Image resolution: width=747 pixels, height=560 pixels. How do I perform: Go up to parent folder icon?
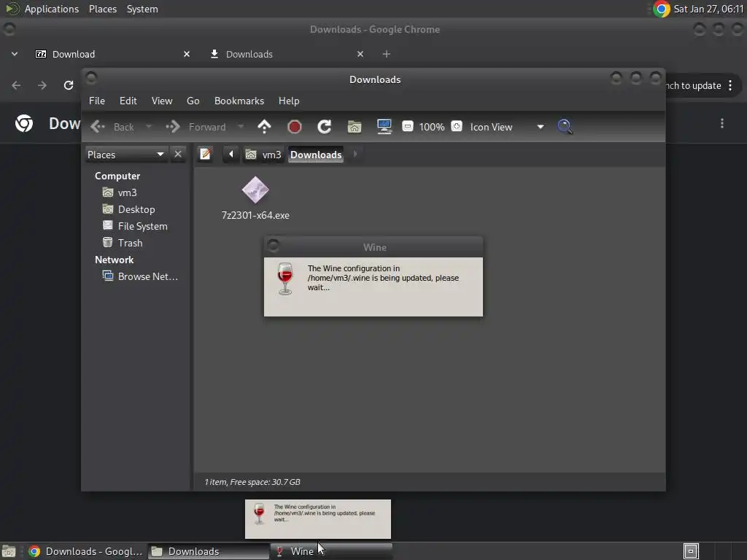(x=264, y=127)
